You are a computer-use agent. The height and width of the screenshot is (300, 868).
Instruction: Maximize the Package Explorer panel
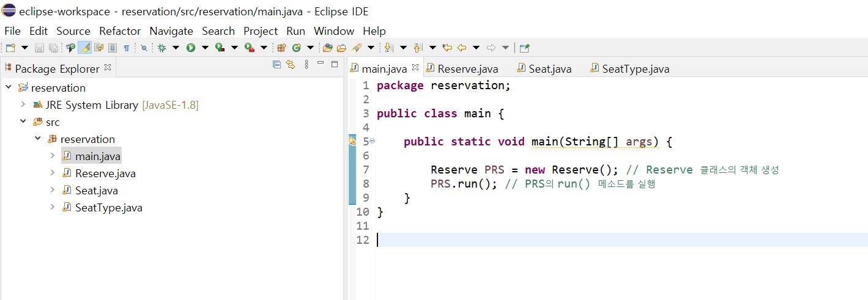tap(335, 64)
